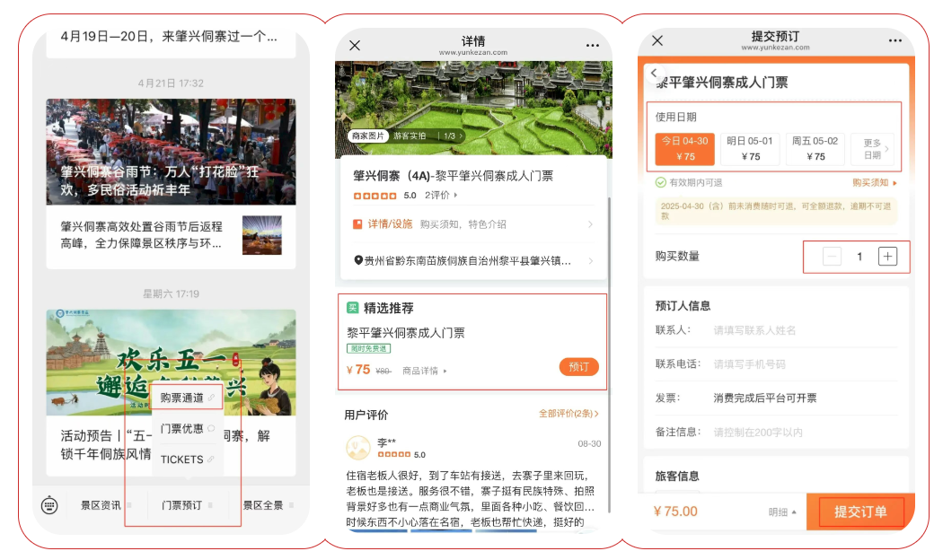Close the 提交预订 page with the X icon
This screenshot has height=560, width=943.
[x=657, y=40]
